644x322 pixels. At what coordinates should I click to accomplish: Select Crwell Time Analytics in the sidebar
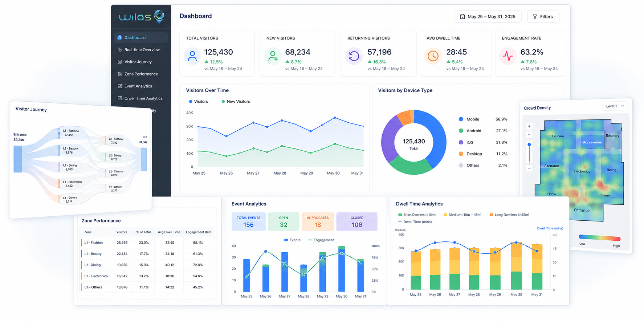[141, 98]
